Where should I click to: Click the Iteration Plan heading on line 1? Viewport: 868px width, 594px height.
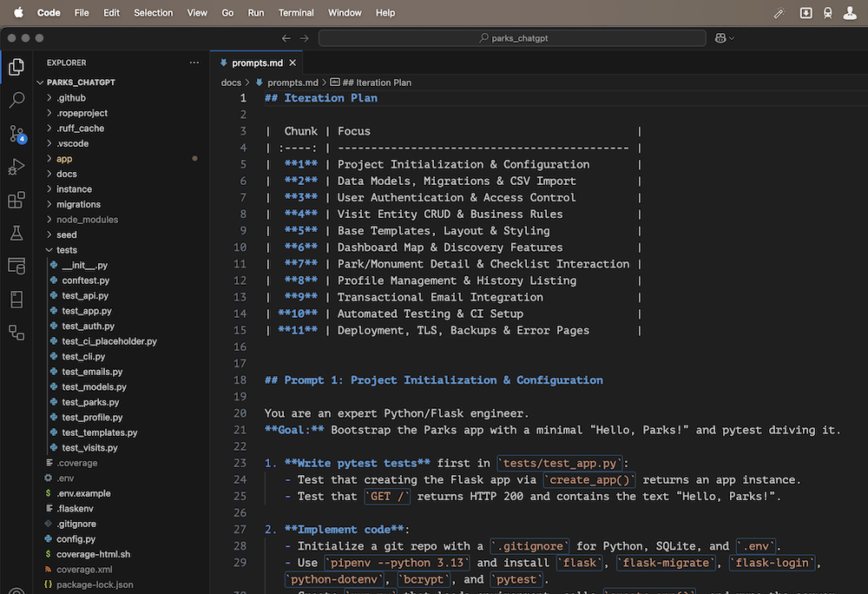coord(321,98)
